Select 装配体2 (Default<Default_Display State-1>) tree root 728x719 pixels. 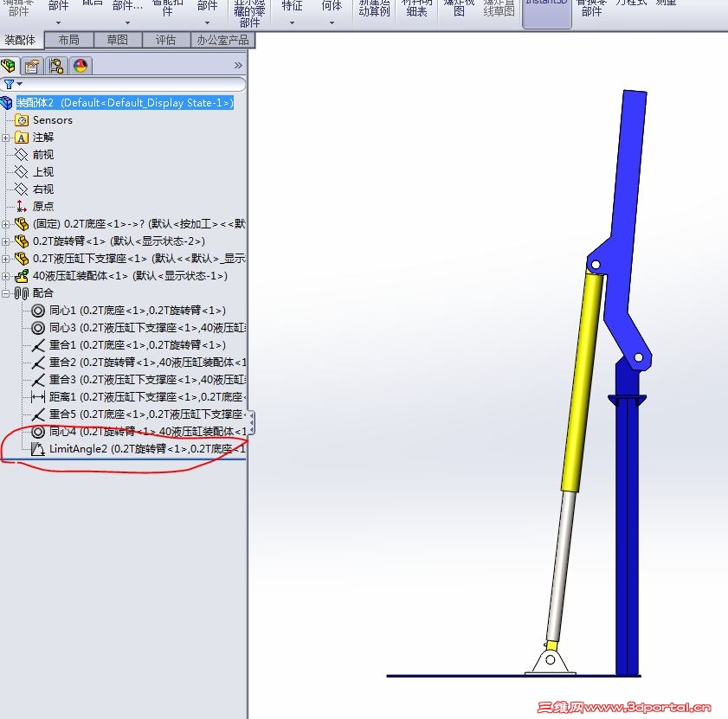pyautogui.click(x=125, y=103)
